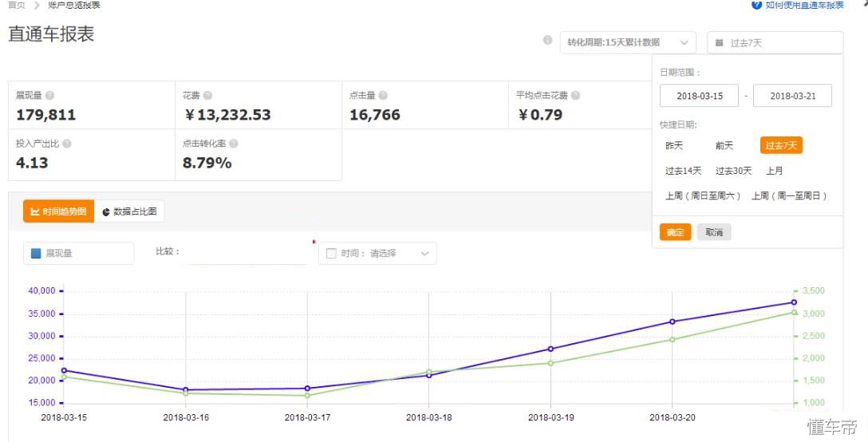Click the 179,811 展现量 value
Image resolution: width=868 pixels, height=442 pixels.
pos(46,115)
